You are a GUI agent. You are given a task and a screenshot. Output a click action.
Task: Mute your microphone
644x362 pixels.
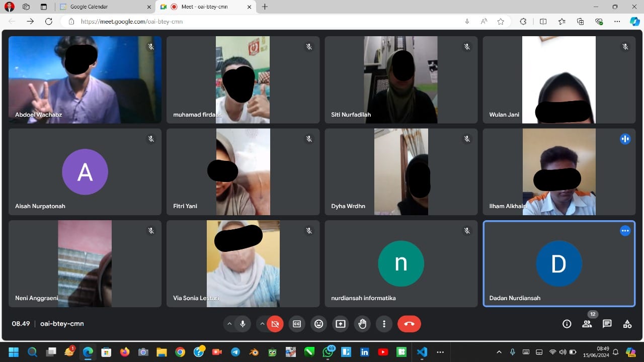(243, 324)
